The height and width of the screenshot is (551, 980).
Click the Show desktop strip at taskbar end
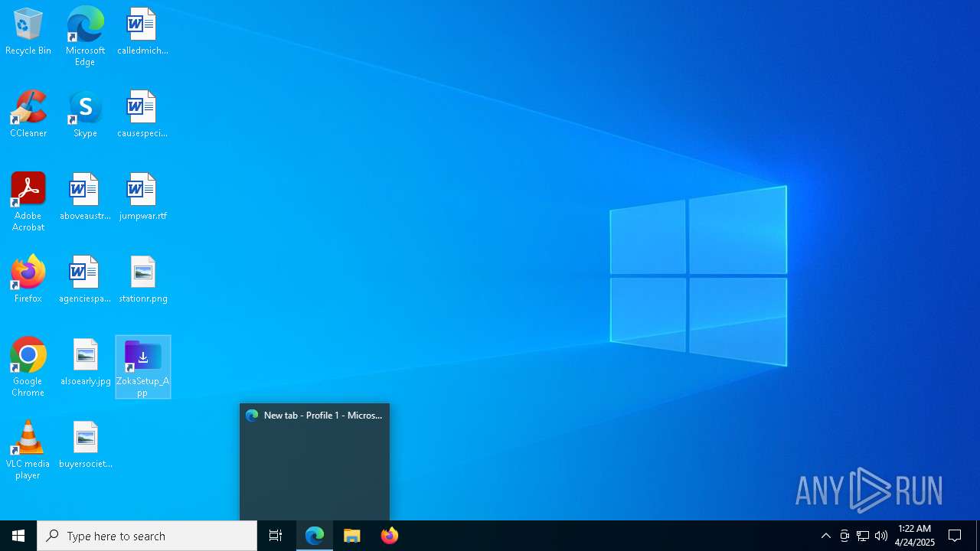coord(978,536)
